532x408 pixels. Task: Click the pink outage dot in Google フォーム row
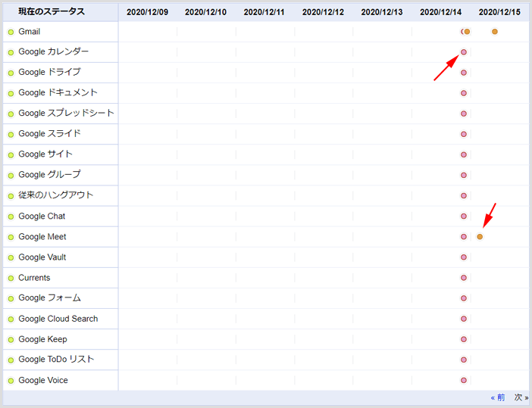pos(464,298)
